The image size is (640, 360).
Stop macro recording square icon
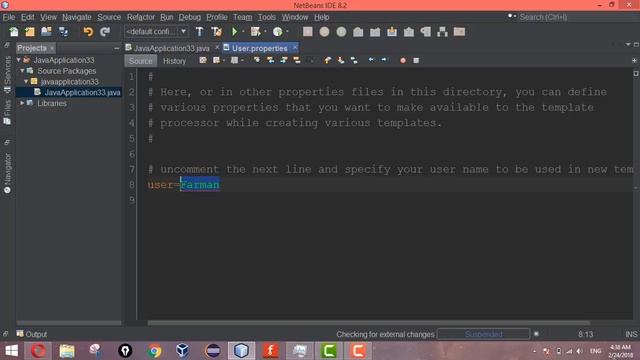pos(416,60)
